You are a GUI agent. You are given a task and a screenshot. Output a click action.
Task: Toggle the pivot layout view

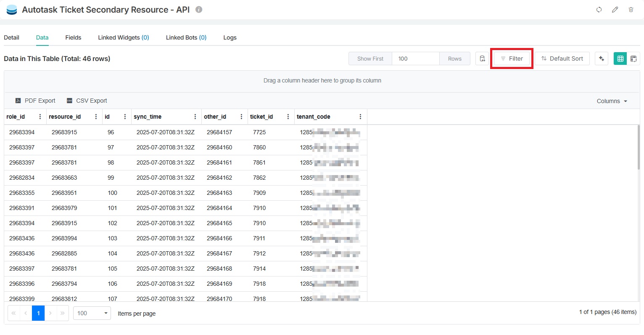pyautogui.click(x=633, y=58)
